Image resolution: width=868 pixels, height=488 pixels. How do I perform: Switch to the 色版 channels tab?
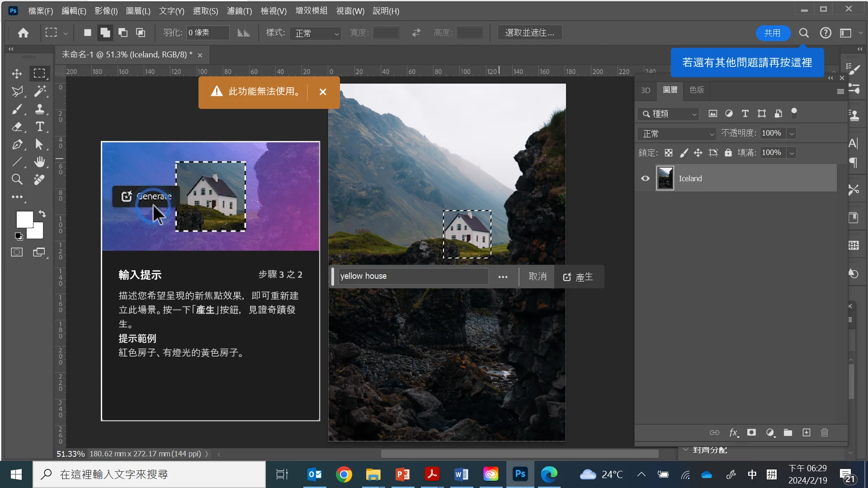pos(697,90)
